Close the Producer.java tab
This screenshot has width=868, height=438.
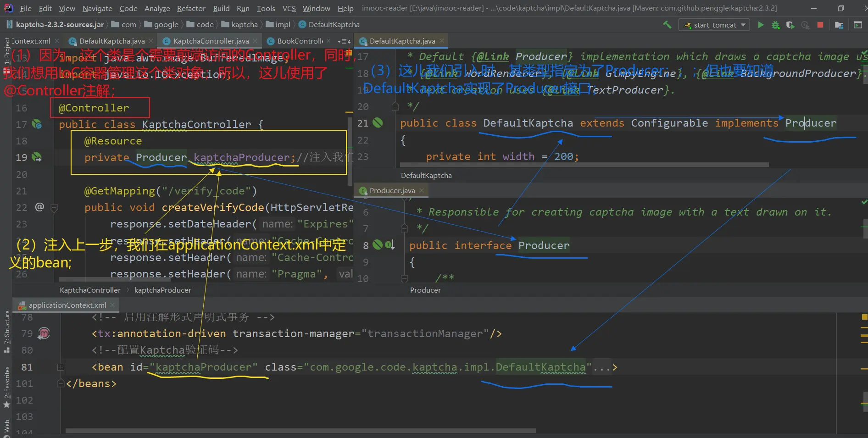point(422,190)
